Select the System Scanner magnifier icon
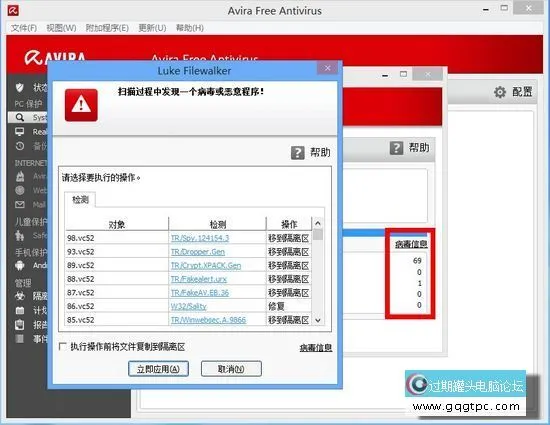Viewport: 550px width, 425px height. coord(20,117)
